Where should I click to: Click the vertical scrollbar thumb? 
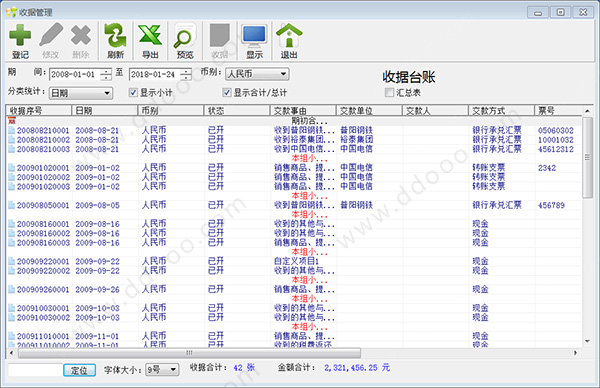(587, 157)
